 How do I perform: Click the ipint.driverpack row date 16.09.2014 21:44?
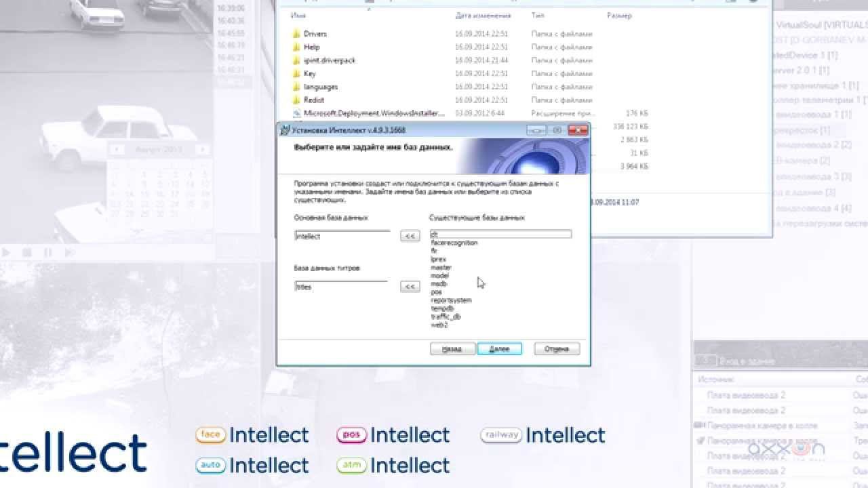click(481, 60)
